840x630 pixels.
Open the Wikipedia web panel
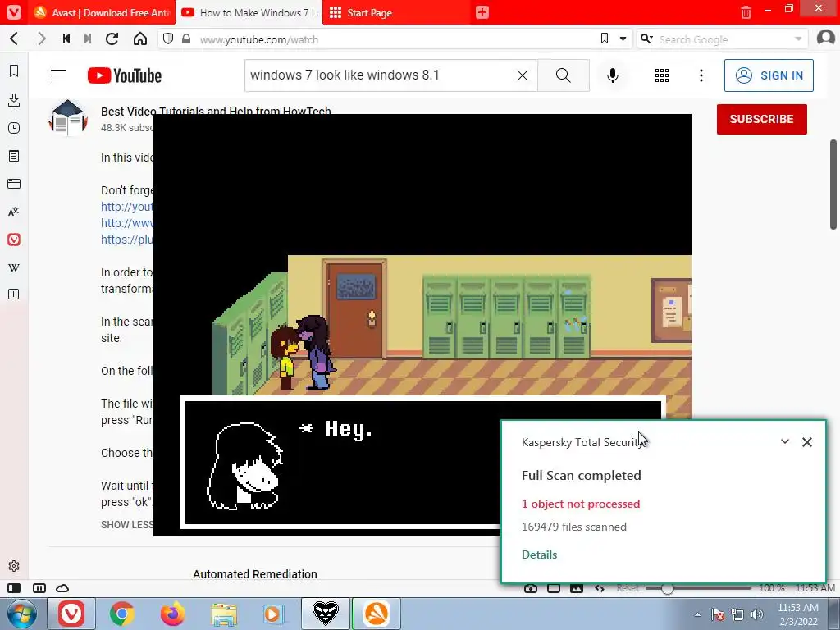click(x=14, y=267)
